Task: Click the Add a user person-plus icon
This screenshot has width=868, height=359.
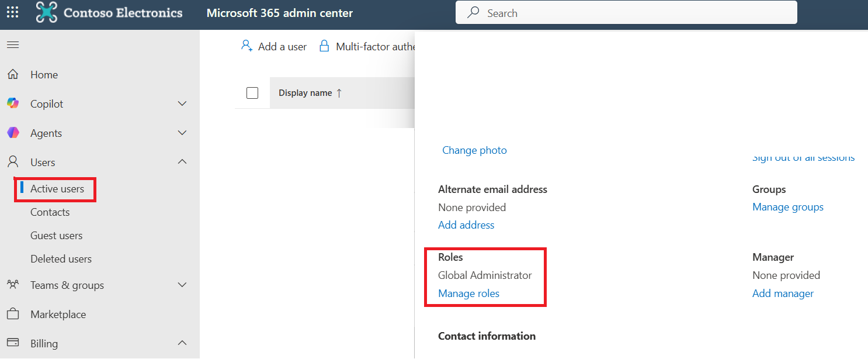Action: [x=246, y=46]
